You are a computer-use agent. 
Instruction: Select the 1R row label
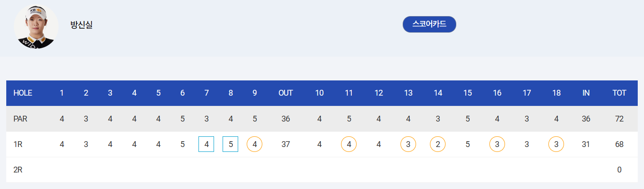[18, 144]
